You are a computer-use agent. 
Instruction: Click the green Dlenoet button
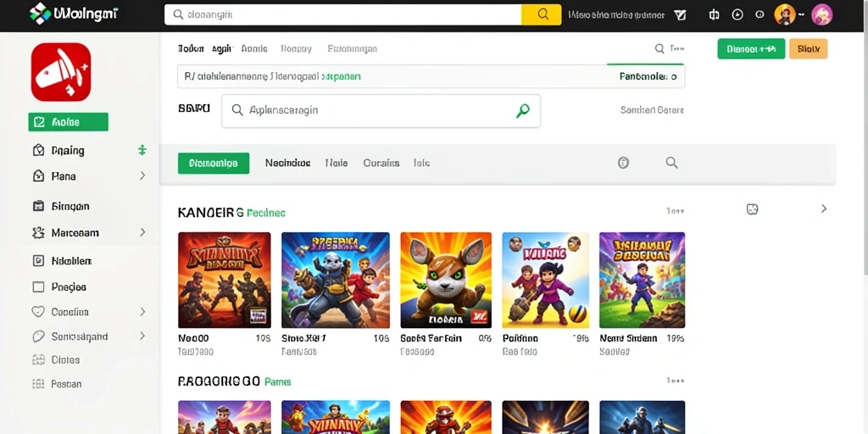[751, 48]
